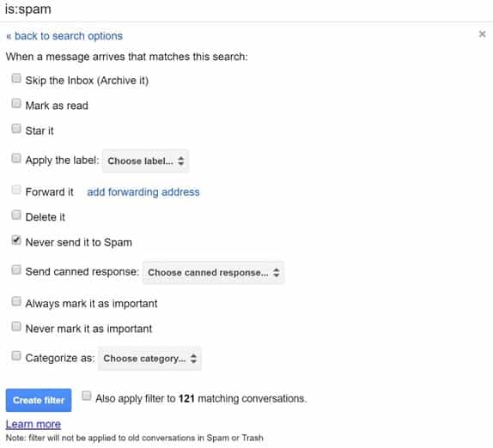
Task: Enable Send canned response checkbox
Action: pos(16,269)
